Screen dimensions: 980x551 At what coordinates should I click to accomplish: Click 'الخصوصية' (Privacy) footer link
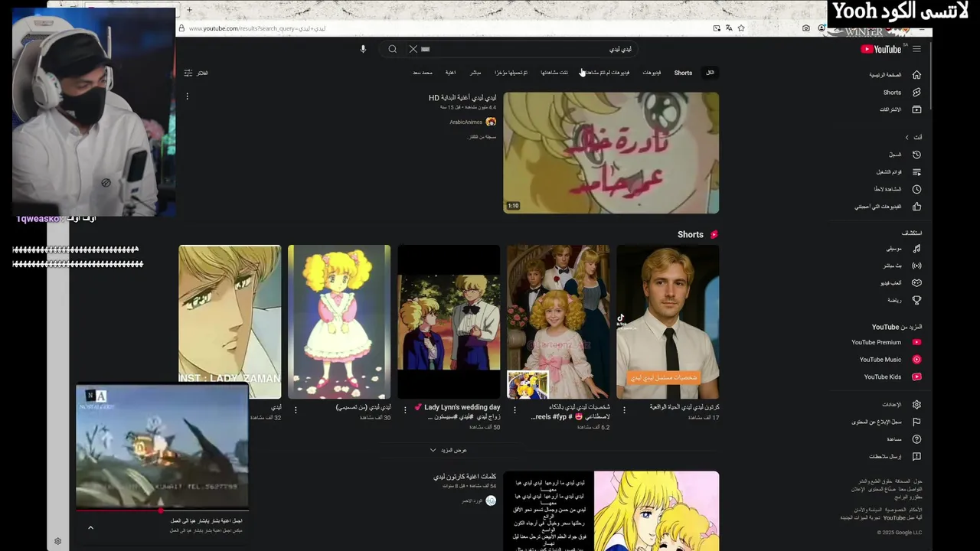[x=894, y=510]
